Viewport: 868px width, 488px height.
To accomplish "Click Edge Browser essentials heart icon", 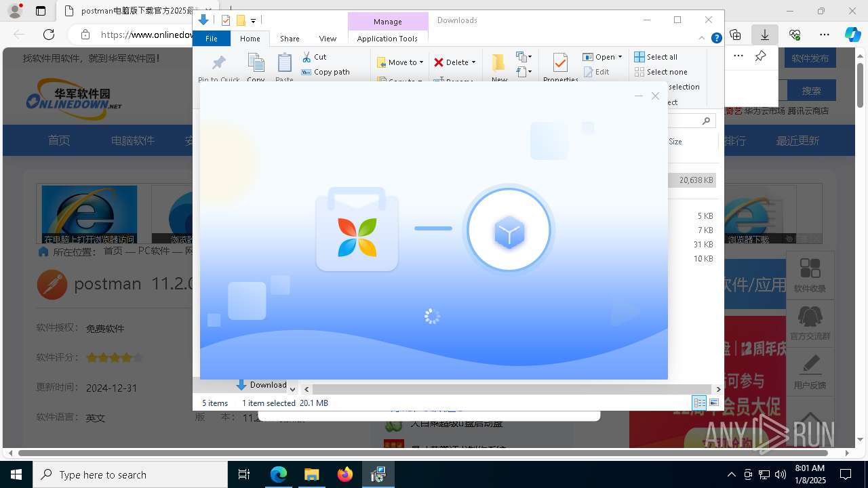I will pos(795,35).
